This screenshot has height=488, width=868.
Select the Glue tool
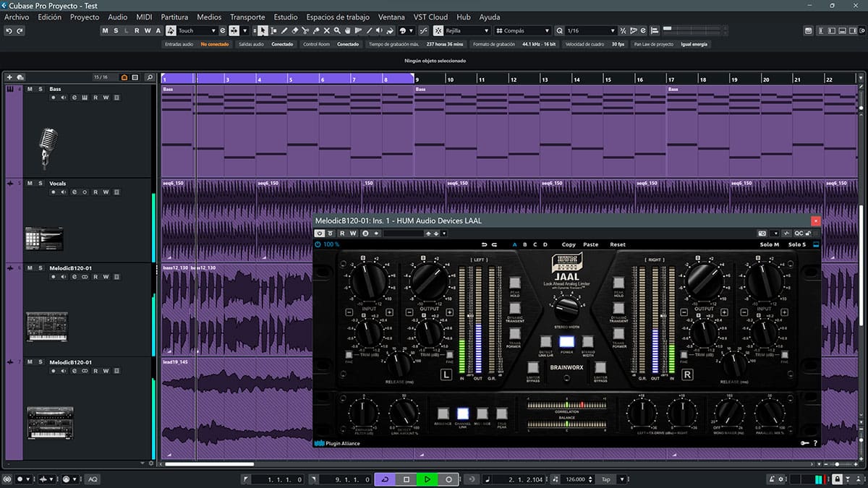point(316,30)
